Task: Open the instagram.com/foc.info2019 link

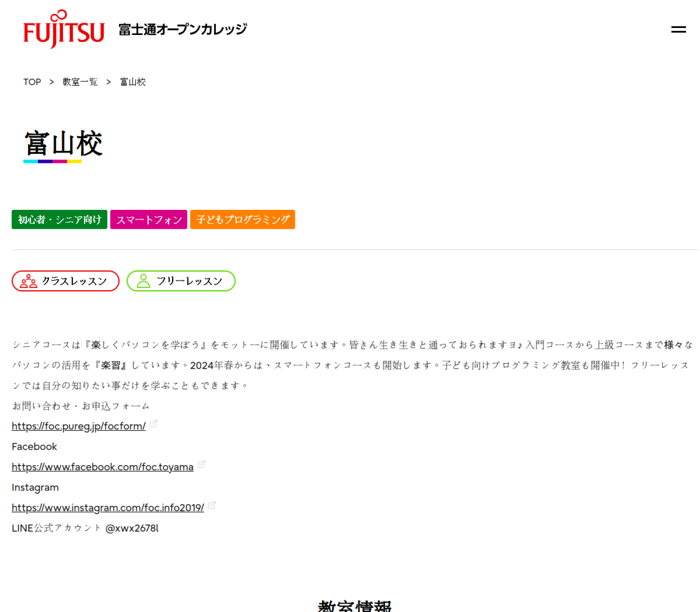Action: [108, 508]
